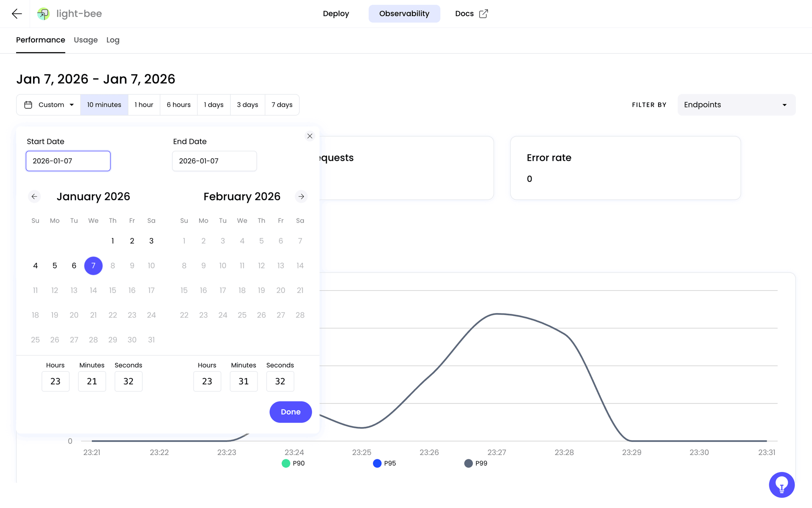Focus the End Date input field
The height and width of the screenshot is (508, 812).
point(214,161)
